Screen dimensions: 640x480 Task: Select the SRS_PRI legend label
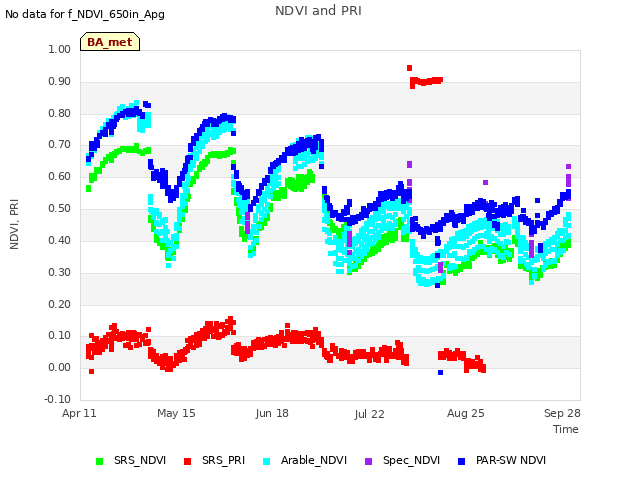[224, 460]
